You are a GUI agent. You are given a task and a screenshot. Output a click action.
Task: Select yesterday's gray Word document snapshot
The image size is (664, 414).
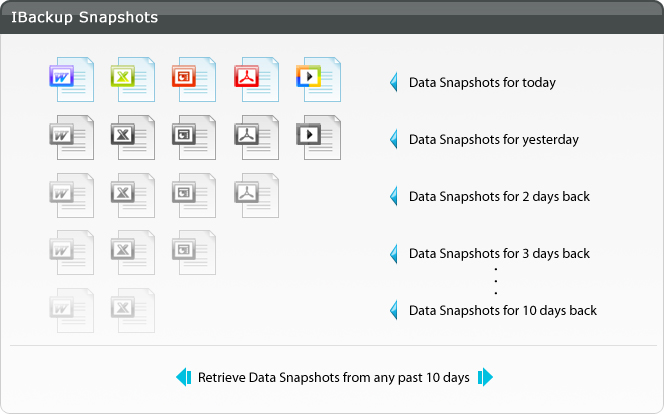[72, 138]
